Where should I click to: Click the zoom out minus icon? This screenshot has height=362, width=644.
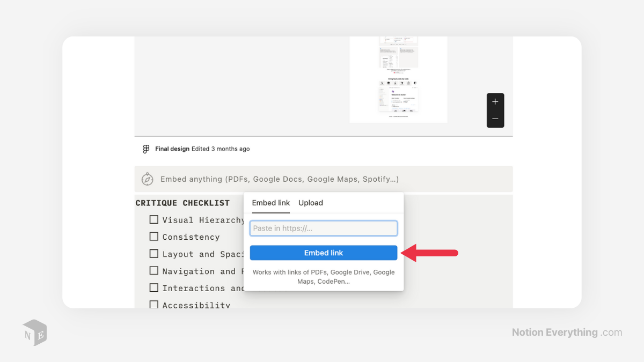tap(495, 118)
